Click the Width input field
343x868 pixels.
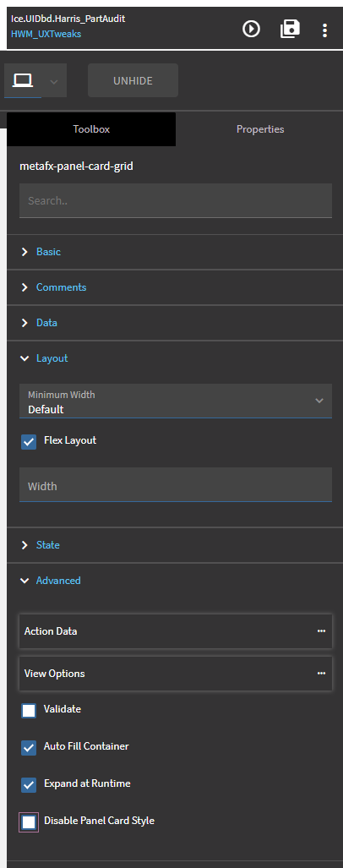[176, 485]
